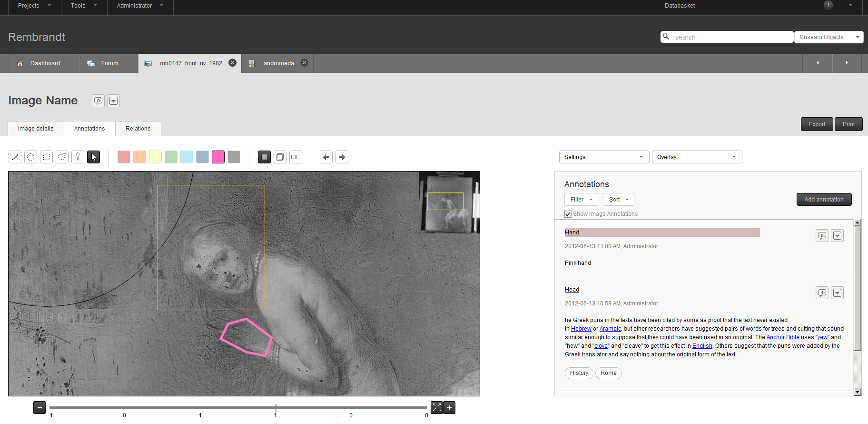Expand Head annotation options arrow
This screenshot has height=424, width=868.
(838, 293)
